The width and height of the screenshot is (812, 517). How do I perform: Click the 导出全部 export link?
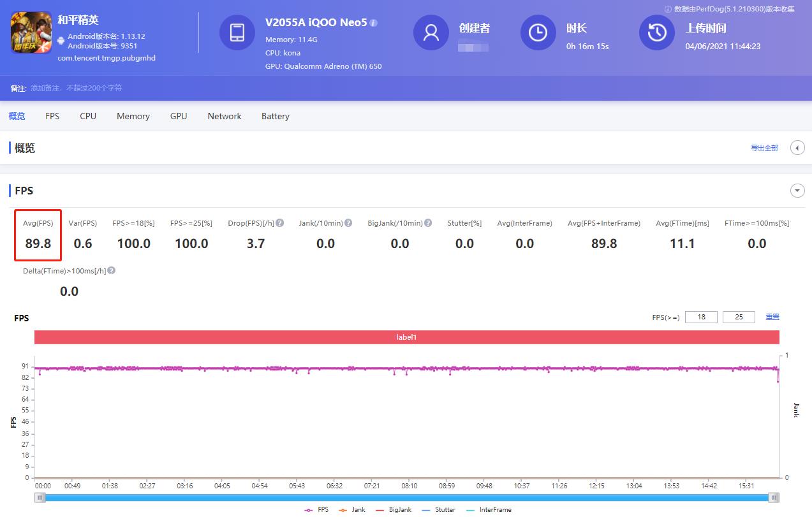[x=764, y=147]
